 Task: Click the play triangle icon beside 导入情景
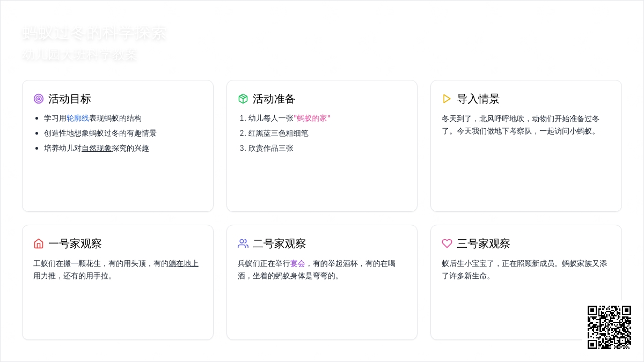tap(447, 99)
